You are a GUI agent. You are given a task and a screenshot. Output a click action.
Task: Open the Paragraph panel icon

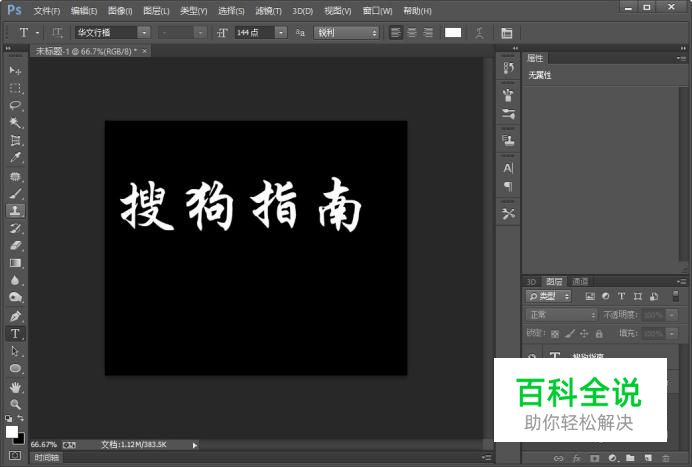pyautogui.click(x=508, y=186)
